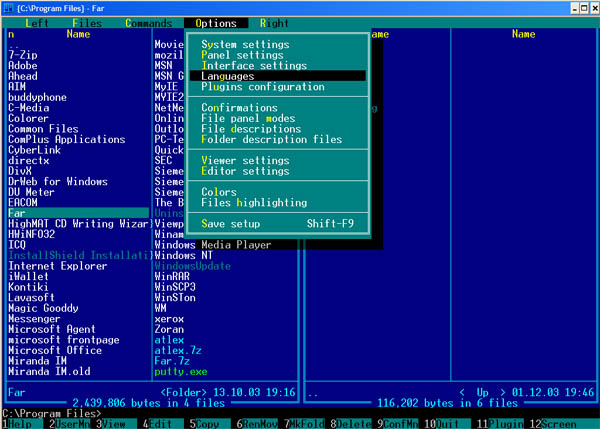The width and height of the screenshot is (600, 429).
Task: Select the highlighted Languages item
Action: [x=228, y=76]
